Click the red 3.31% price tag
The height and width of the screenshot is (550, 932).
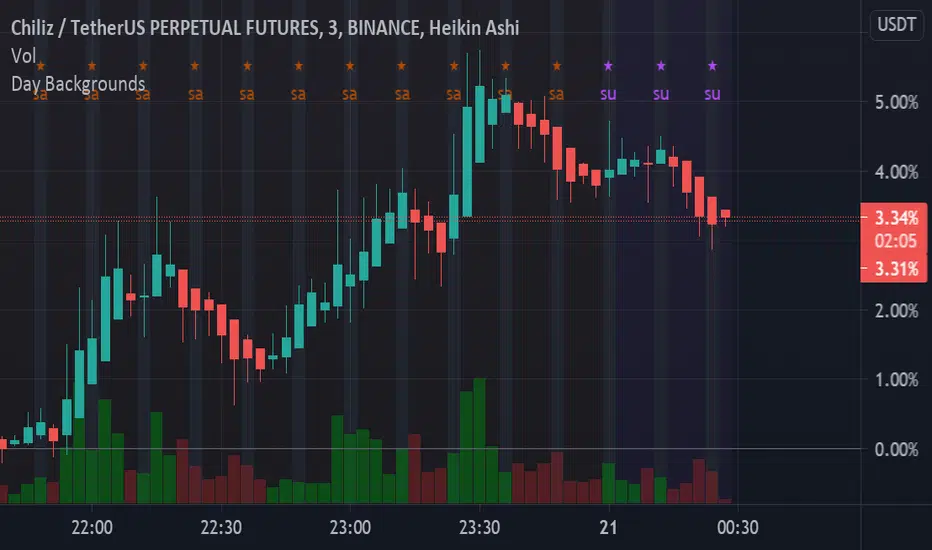pyautogui.click(x=894, y=268)
